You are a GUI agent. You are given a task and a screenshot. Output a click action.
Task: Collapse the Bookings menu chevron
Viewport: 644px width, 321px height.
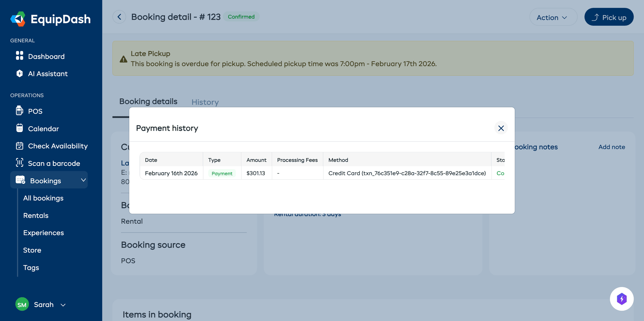(x=83, y=180)
